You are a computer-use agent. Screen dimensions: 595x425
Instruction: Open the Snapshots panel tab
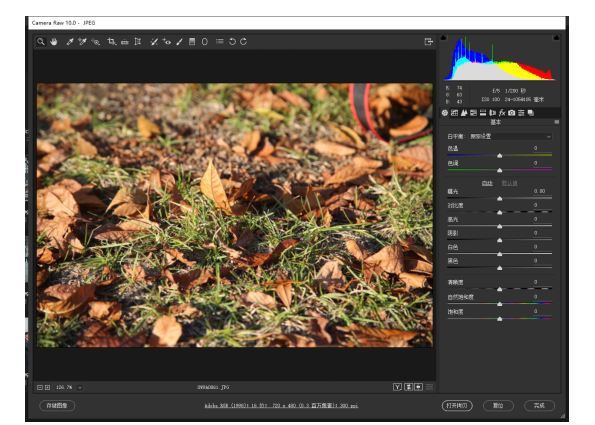[531, 113]
